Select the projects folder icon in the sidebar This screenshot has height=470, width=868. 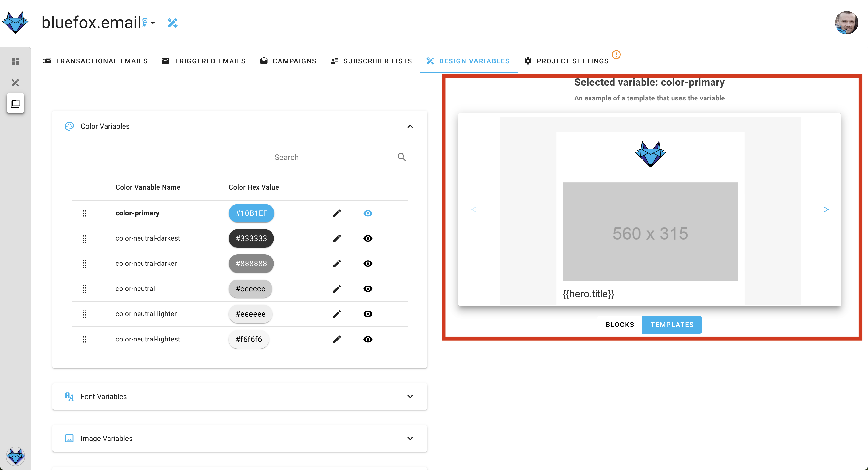[x=15, y=103]
